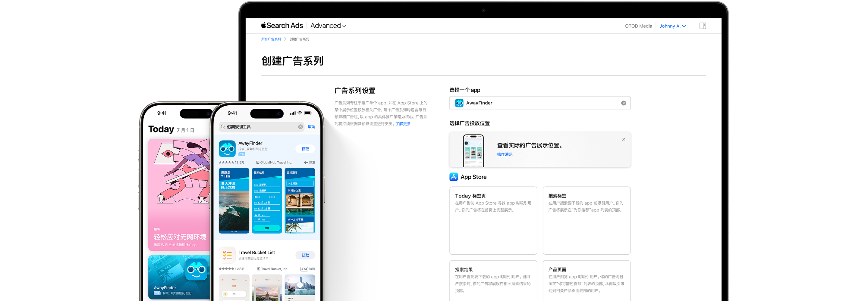Clear the phone search field text

(x=300, y=127)
